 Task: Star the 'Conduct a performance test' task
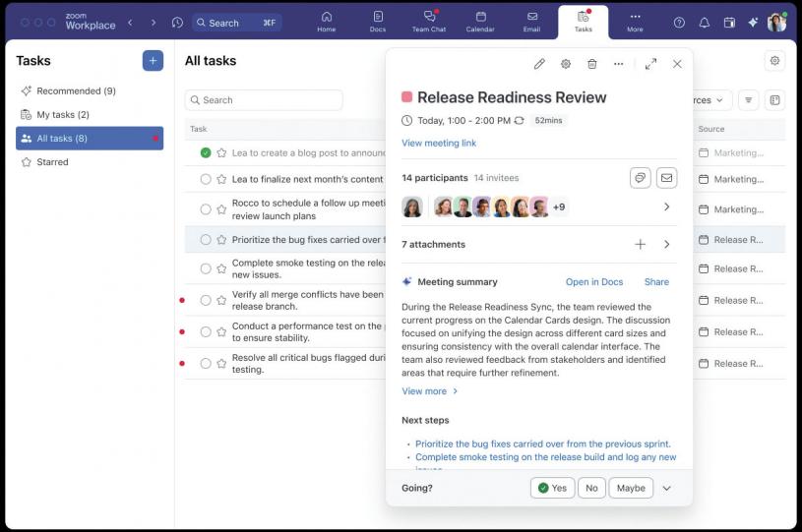[x=221, y=332]
